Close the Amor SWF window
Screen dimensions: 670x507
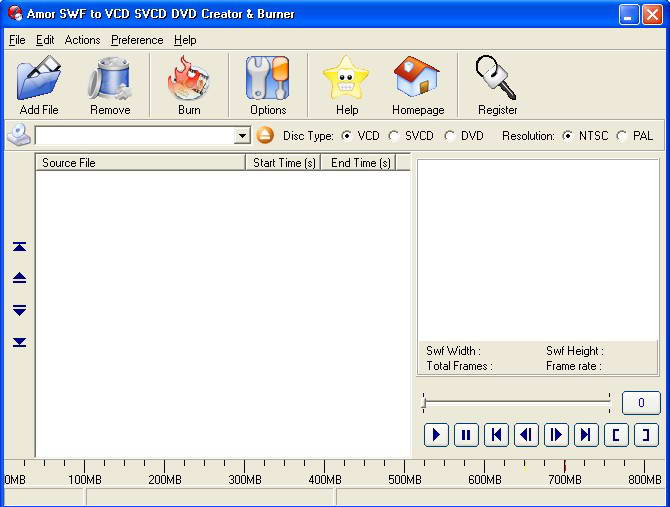[652, 15]
